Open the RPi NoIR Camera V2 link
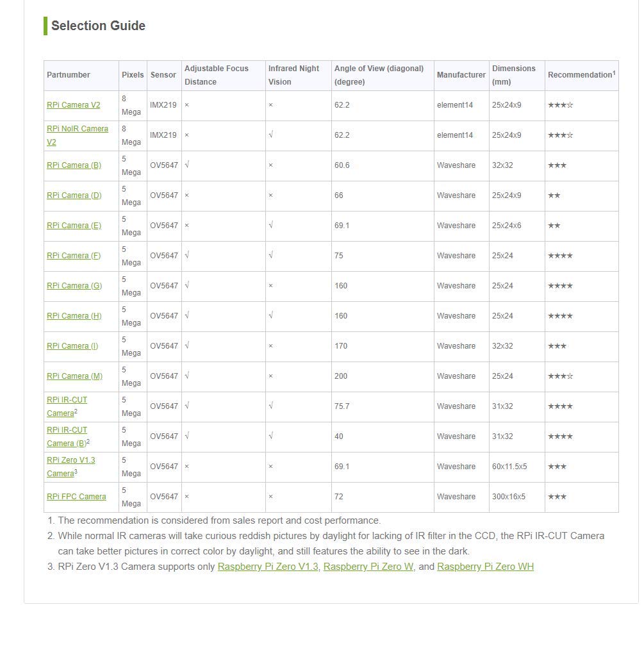The image size is (644, 648). click(x=77, y=129)
